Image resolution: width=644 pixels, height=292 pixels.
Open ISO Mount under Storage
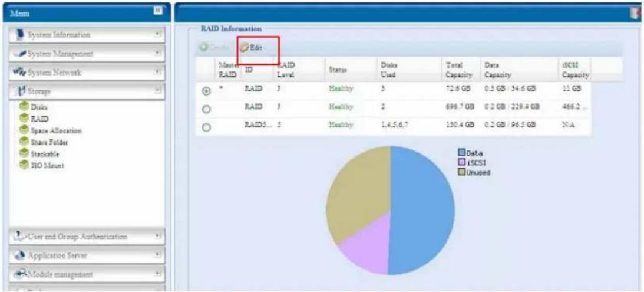(47, 166)
